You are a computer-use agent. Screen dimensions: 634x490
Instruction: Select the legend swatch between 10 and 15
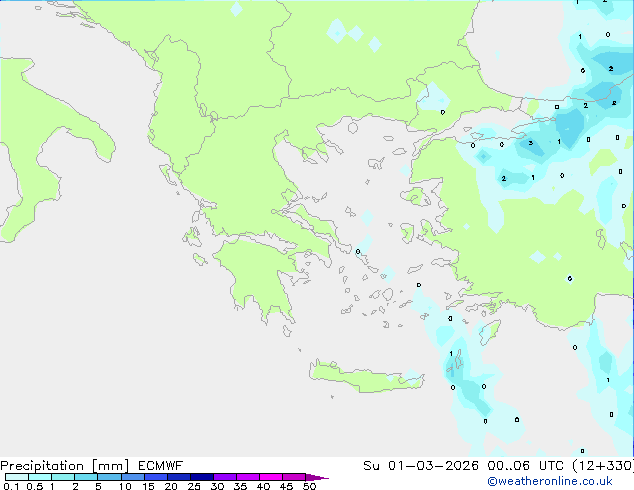click(x=133, y=477)
